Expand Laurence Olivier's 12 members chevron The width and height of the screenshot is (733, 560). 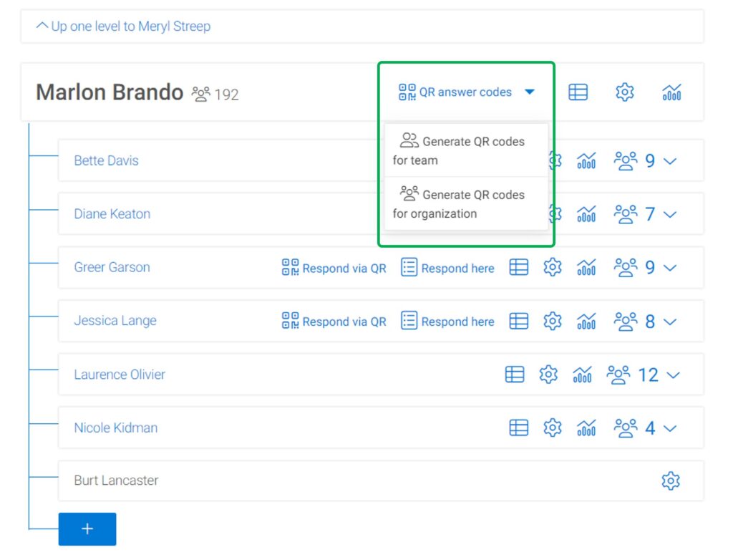tap(673, 375)
